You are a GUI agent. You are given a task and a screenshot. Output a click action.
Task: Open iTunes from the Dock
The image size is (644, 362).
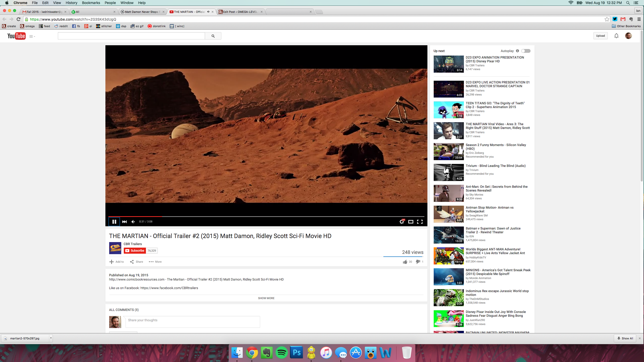326,353
